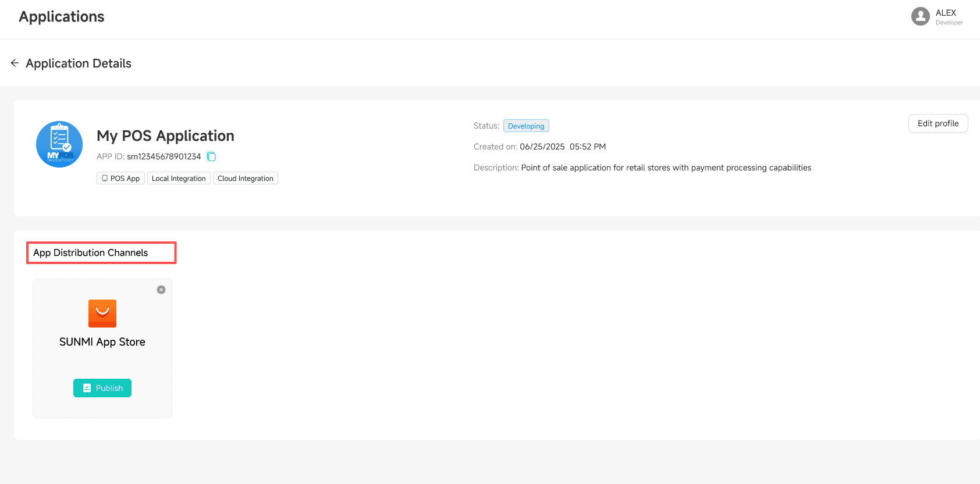Go back using the arrow icon
This screenshot has height=484, width=980.
[15, 63]
